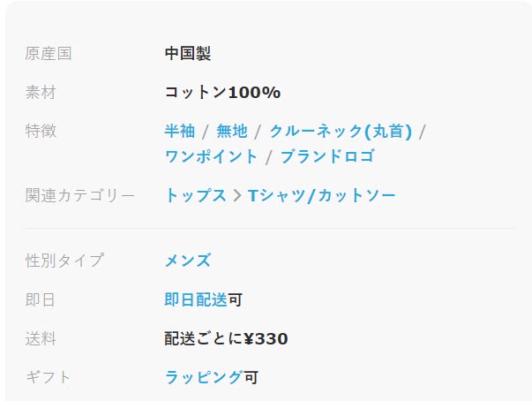
Task: Click the 原産国 row label
Action: 49,54
